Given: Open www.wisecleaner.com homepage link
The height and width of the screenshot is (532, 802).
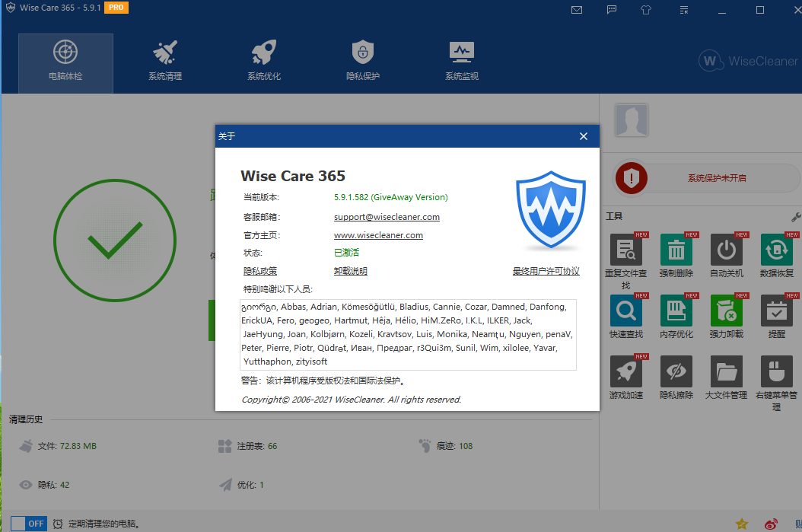Looking at the screenshot, I should point(378,235).
